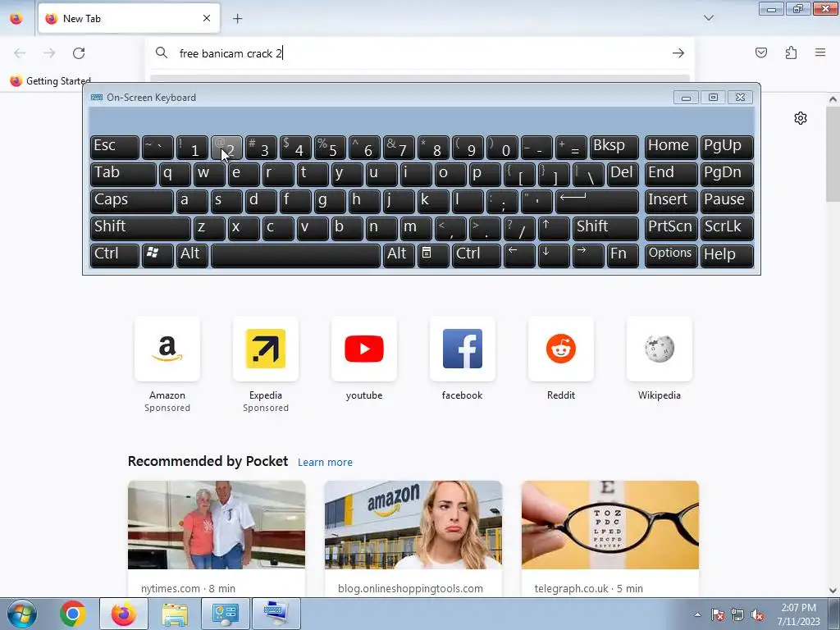The image size is (840, 630).
Task: Click the forward navigation arrow
Action: [49, 53]
